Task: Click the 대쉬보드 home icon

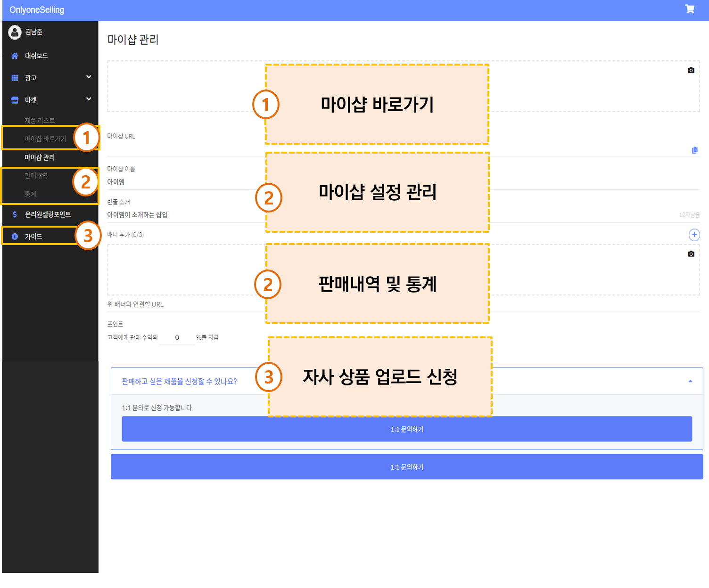Action: [15, 56]
